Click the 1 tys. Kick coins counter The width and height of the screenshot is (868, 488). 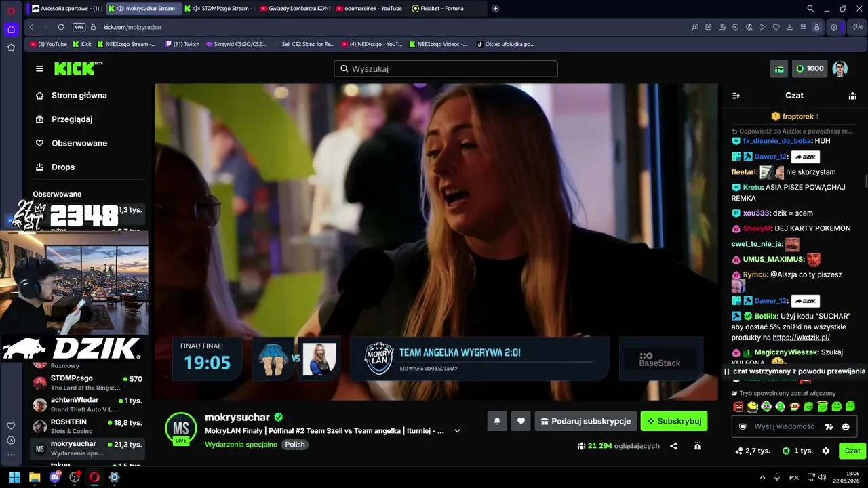click(x=797, y=451)
